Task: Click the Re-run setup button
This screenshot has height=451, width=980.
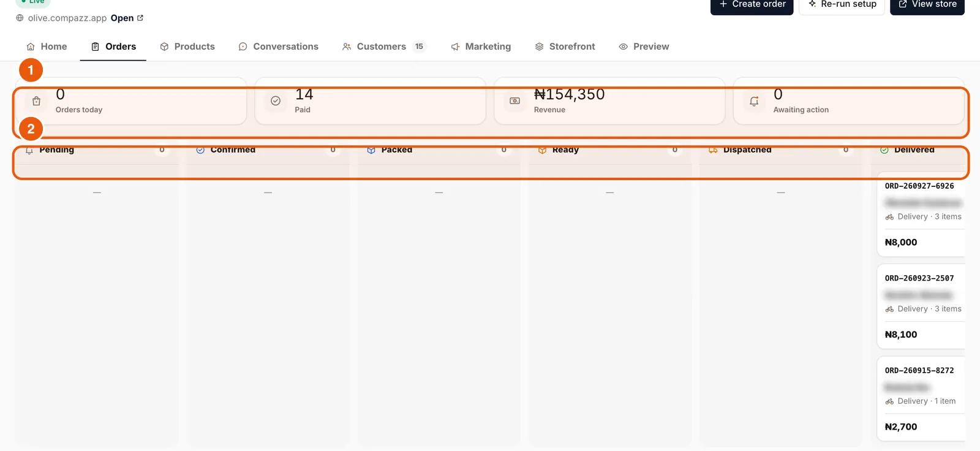Action: pyautogui.click(x=842, y=5)
